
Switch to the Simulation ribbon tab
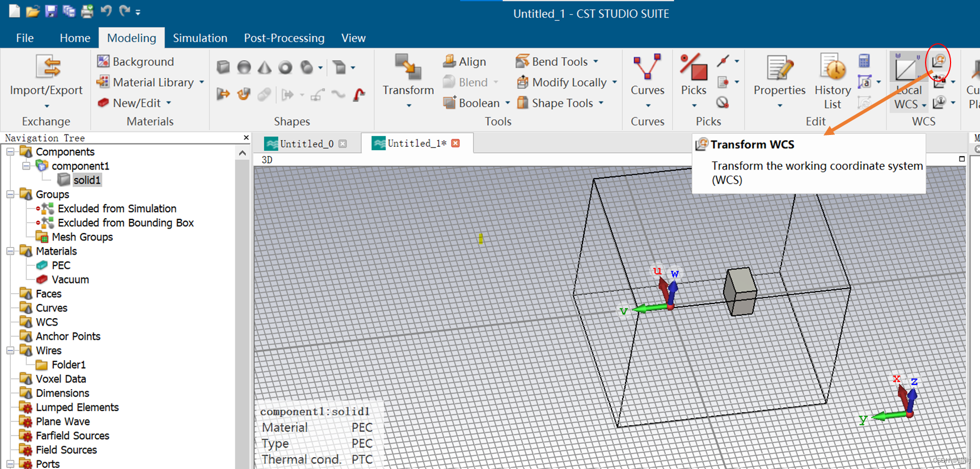tap(200, 38)
